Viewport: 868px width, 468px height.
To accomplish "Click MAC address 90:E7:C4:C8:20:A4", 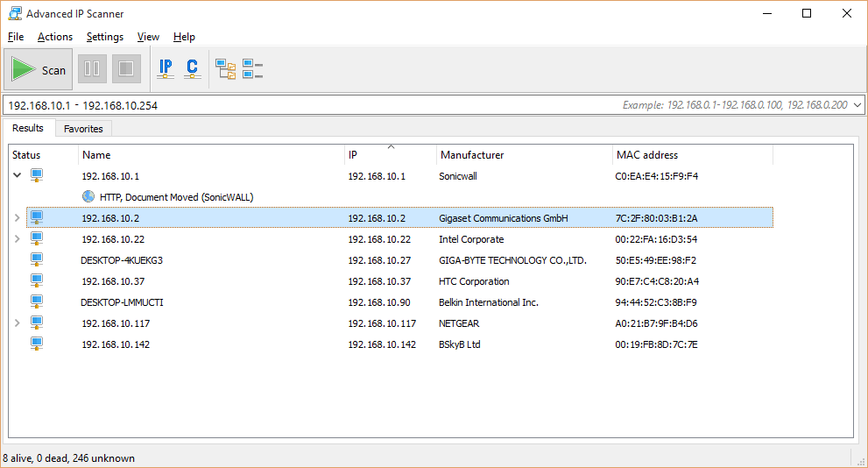I will (657, 281).
